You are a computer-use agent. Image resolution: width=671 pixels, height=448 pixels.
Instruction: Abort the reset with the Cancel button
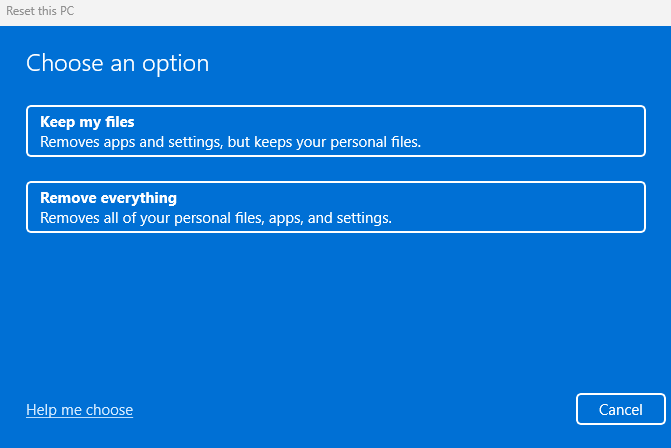620,410
